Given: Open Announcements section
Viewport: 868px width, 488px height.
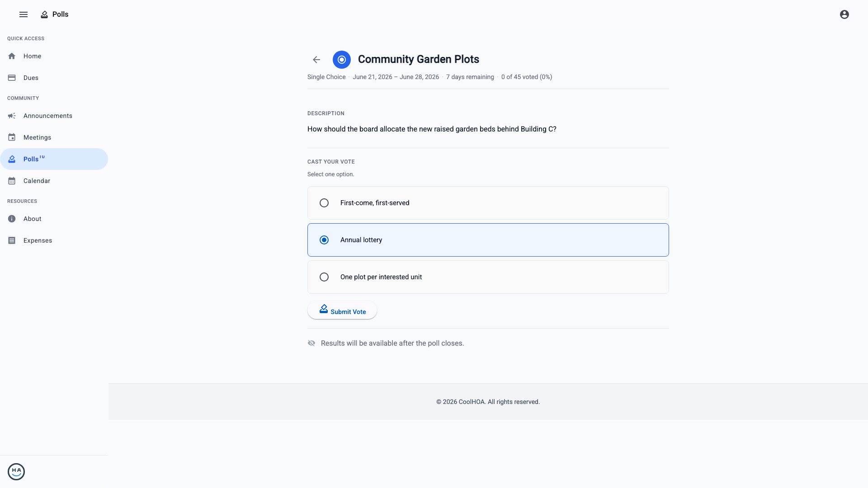Looking at the screenshot, I should pos(54,116).
